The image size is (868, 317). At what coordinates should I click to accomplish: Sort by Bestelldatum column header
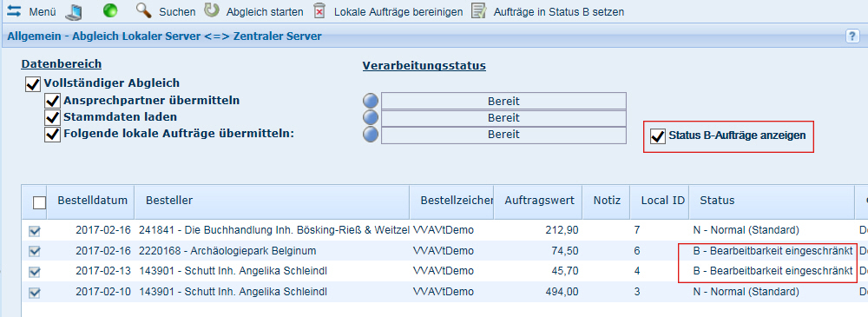click(93, 201)
